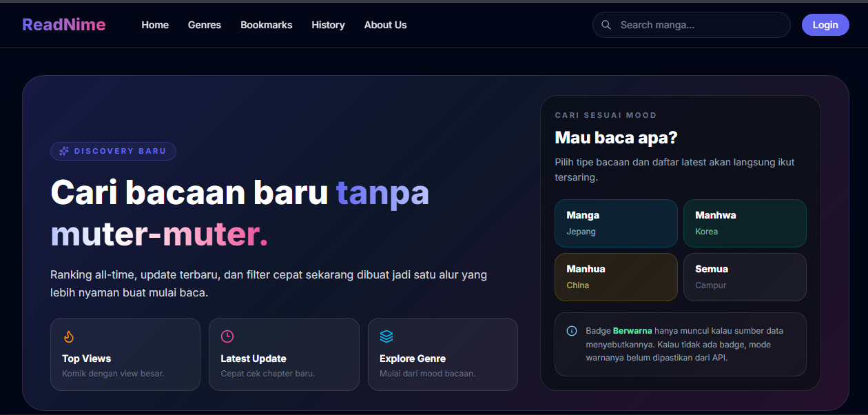Click the search magnifier icon
This screenshot has height=415, width=868.
click(606, 25)
